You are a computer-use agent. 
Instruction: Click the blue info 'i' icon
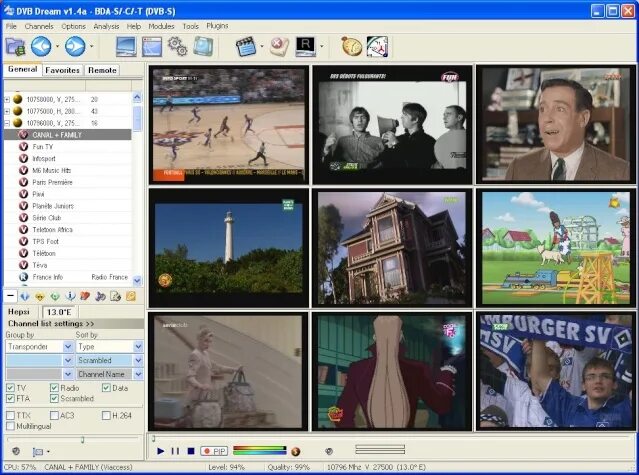point(70,296)
